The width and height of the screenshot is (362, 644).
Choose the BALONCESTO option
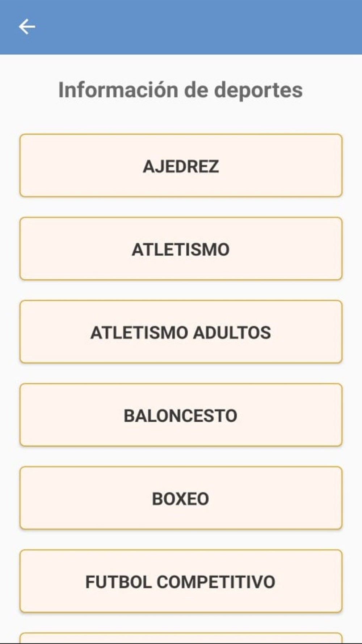(x=181, y=415)
